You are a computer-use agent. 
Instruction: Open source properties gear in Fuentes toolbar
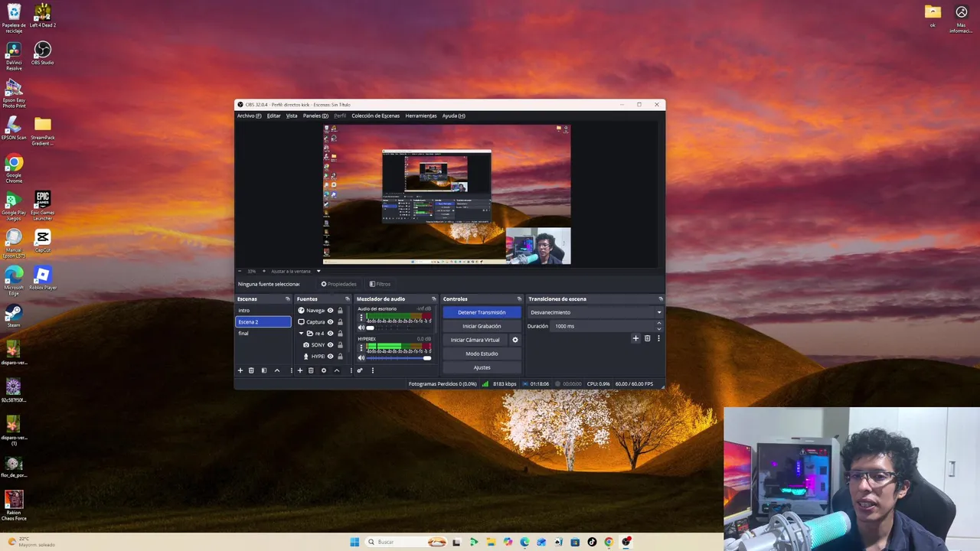click(324, 370)
